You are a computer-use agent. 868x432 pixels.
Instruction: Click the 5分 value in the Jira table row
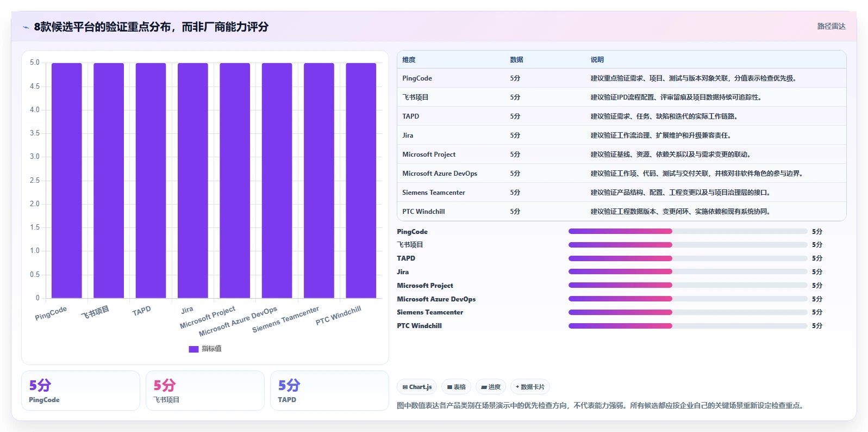click(x=515, y=135)
